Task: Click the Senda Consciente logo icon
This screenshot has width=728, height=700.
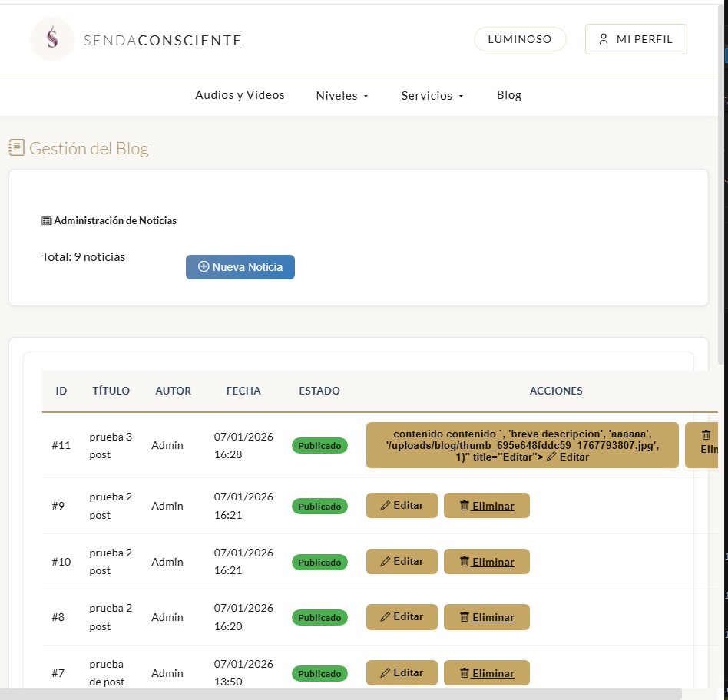Action: [x=52, y=39]
